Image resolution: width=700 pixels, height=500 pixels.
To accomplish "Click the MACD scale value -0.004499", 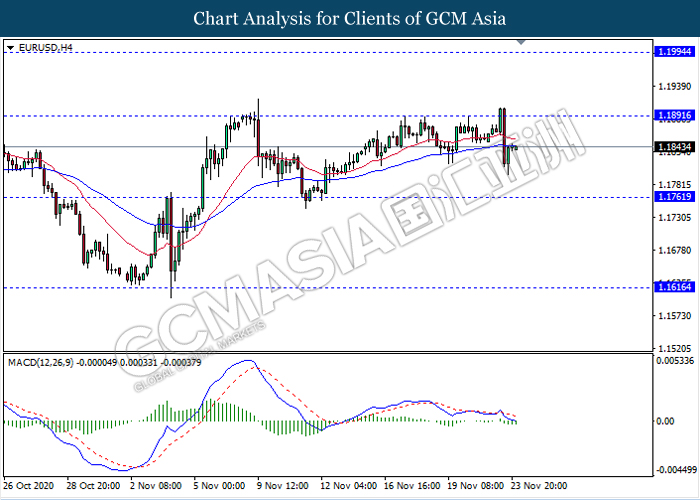I will (x=675, y=470).
